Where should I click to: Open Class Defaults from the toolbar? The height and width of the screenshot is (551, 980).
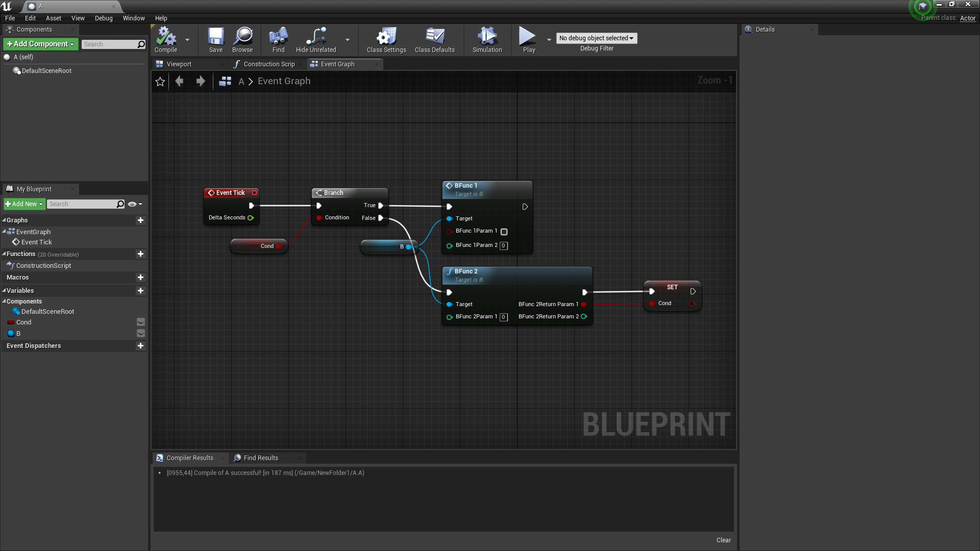[434, 37]
